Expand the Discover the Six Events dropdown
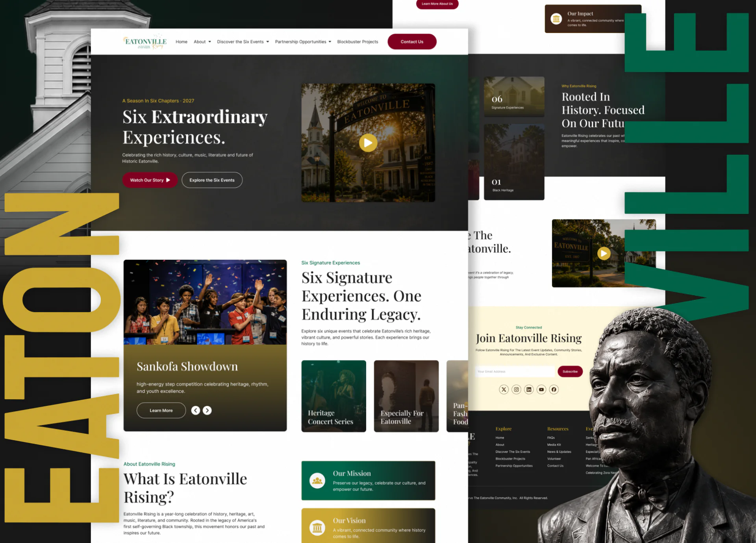The height and width of the screenshot is (543, 756). [243, 42]
